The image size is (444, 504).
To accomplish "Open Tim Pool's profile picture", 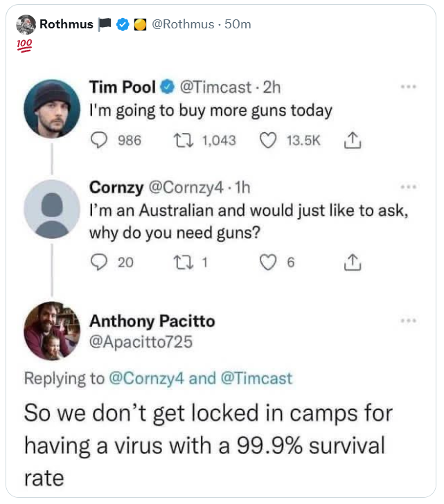I will coord(52,108).
